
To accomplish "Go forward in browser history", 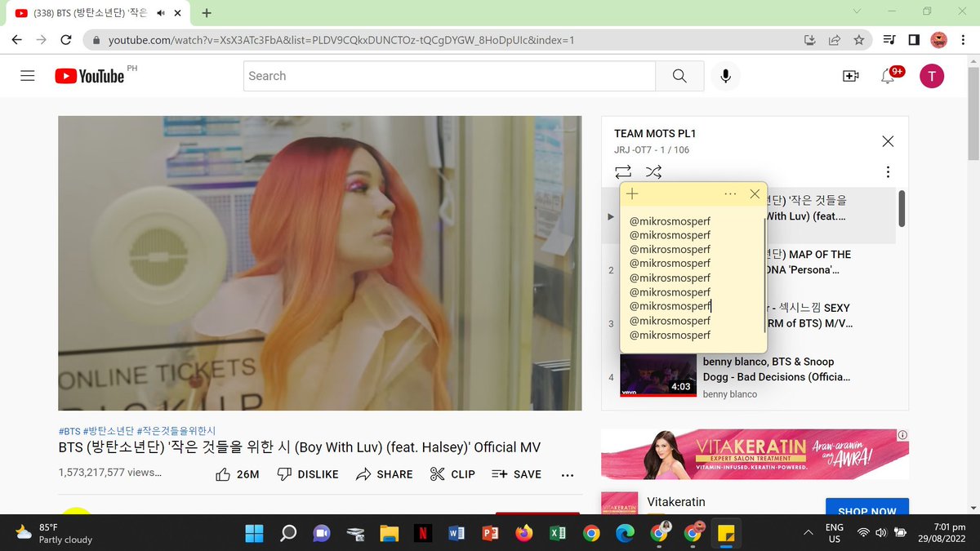I will click(x=41, y=39).
